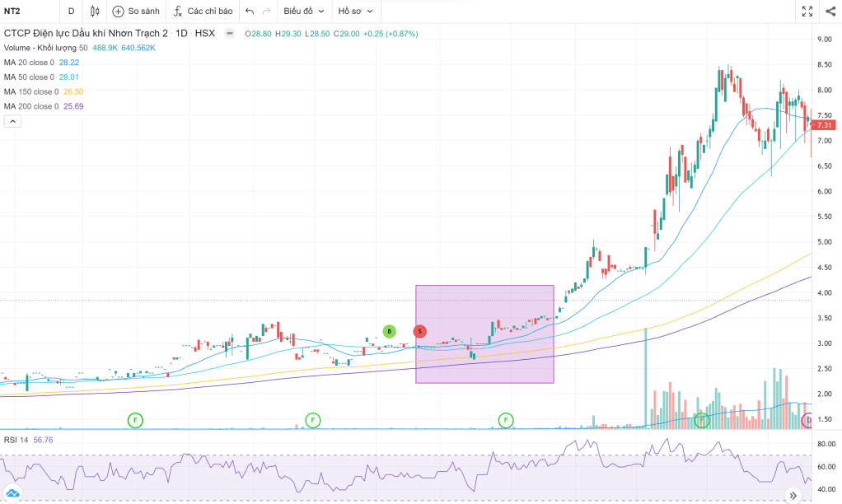The image size is (842, 504).
Task: Click the undo arrow icon
Action: pos(250,12)
